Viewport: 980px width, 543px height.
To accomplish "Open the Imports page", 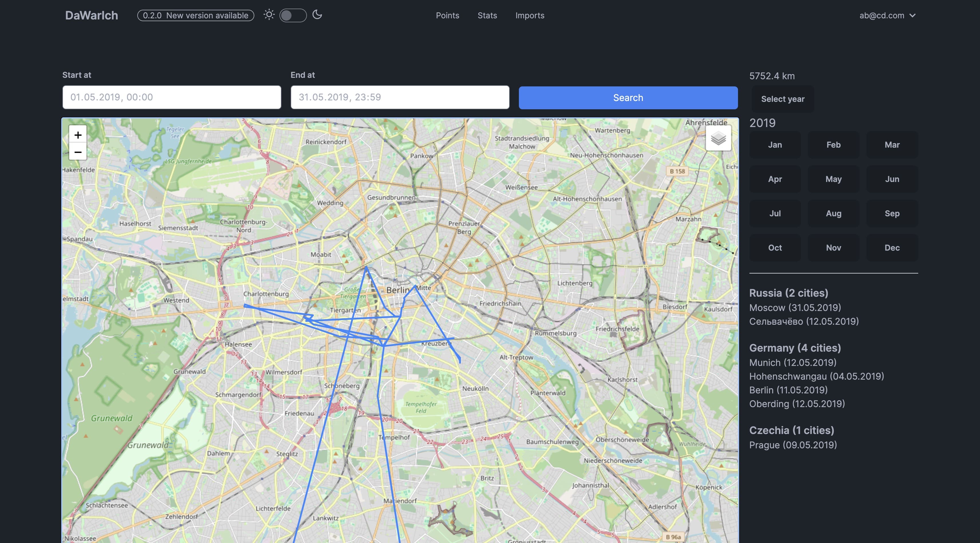I will (x=529, y=16).
